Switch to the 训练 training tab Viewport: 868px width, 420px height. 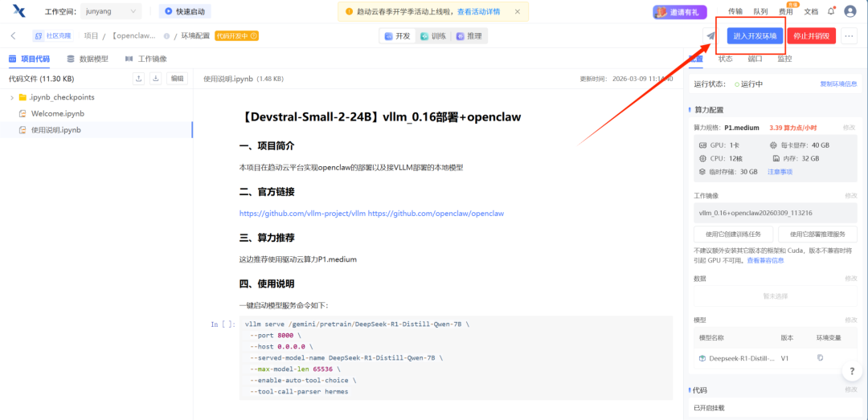point(433,36)
